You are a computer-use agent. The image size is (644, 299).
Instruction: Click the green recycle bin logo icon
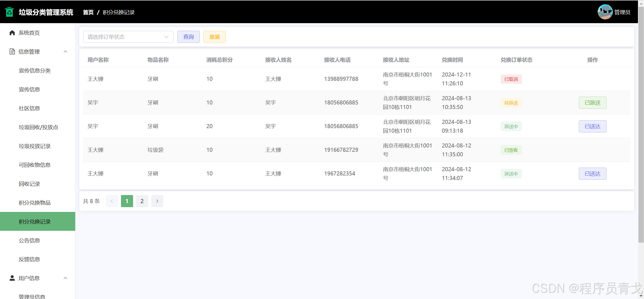pos(10,12)
